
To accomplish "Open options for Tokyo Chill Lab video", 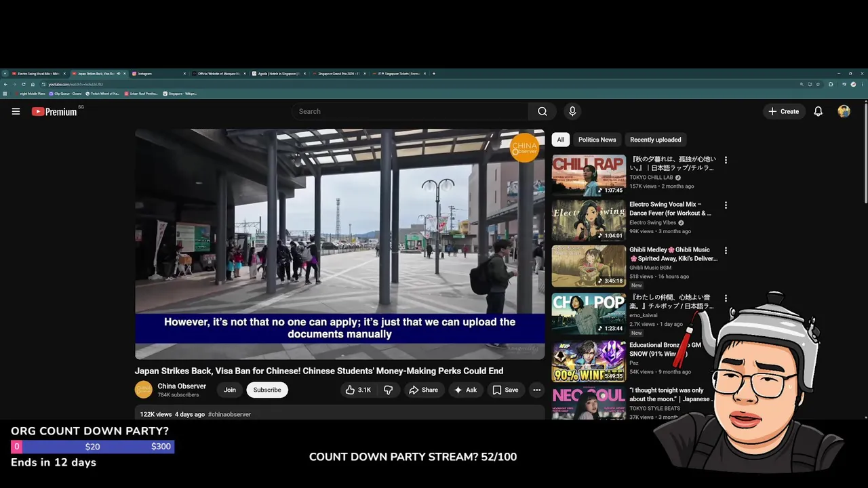I will (726, 161).
